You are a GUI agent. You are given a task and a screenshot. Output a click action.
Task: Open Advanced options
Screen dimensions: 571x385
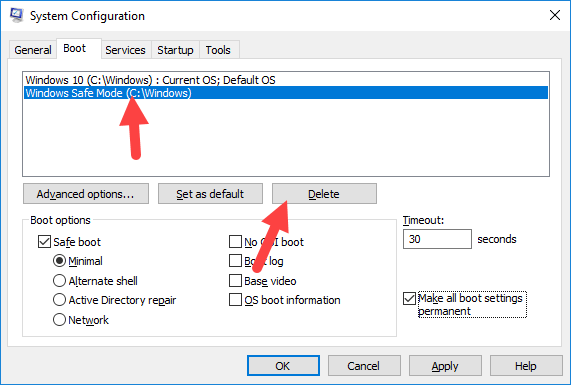coord(86,194)
